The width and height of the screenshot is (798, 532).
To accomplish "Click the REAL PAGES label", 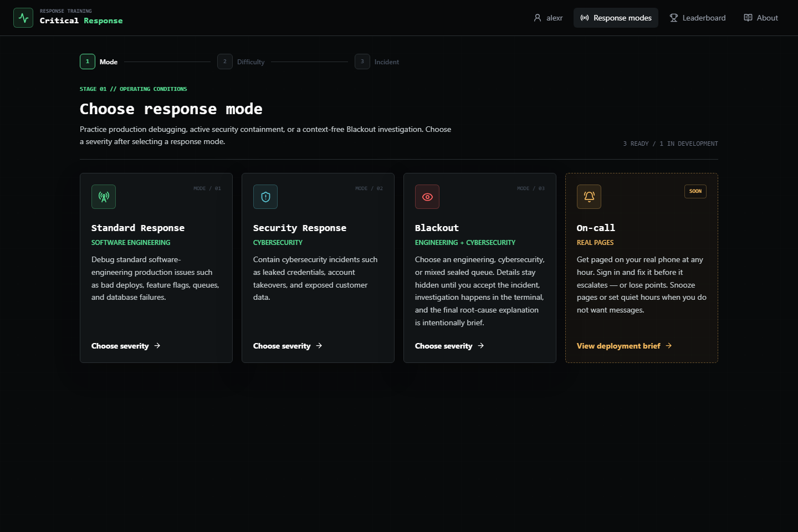I will (x=595, y=243).
